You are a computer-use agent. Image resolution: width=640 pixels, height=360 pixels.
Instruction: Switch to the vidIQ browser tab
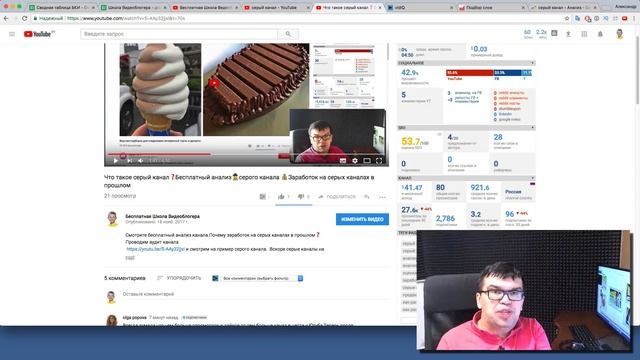(x=420, y=7)
